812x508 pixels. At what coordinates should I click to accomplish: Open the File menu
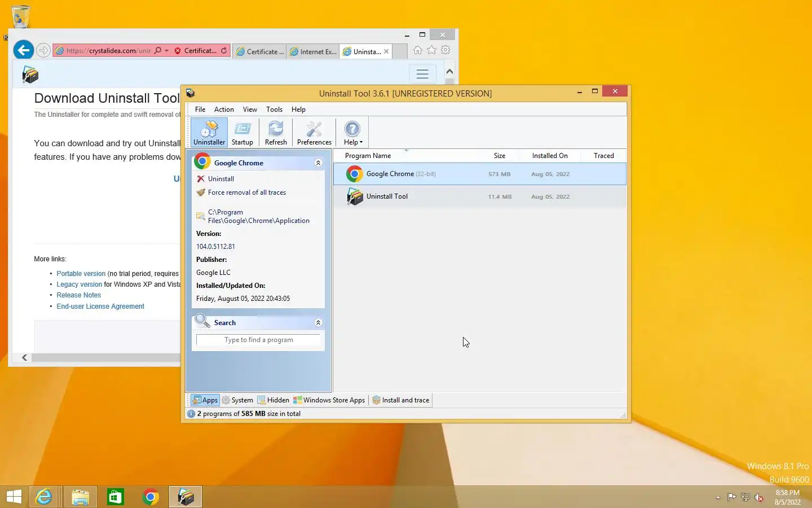[200, 110]
